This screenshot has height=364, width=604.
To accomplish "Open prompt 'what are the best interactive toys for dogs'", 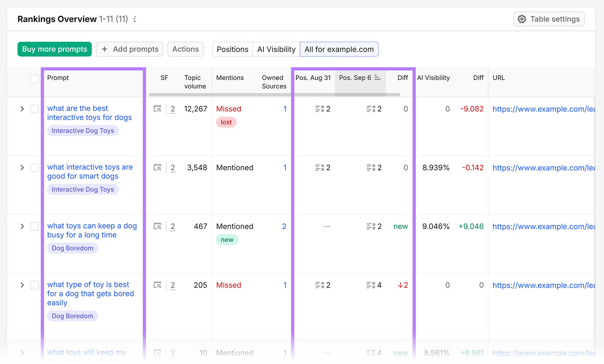I will [89, 113].
